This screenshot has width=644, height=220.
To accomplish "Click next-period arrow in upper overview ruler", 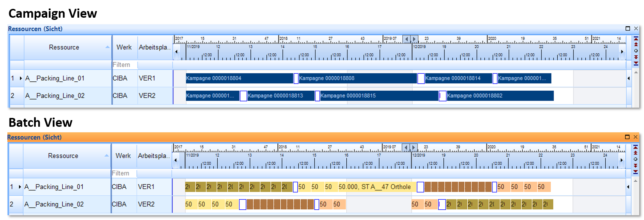I will pos(414,39).
